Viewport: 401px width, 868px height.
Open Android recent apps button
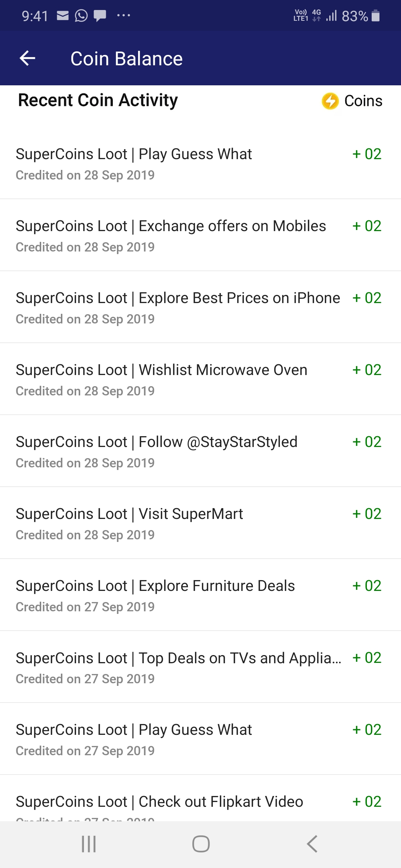89,844
